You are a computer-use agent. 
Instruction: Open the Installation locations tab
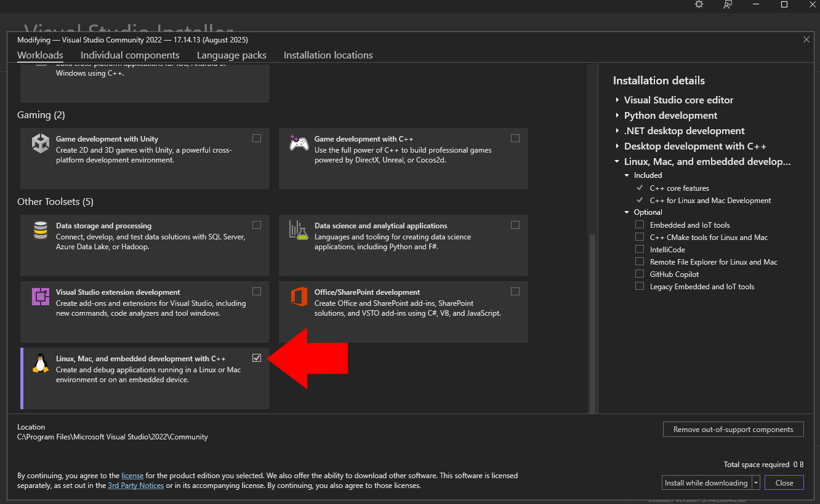(328, 55)
